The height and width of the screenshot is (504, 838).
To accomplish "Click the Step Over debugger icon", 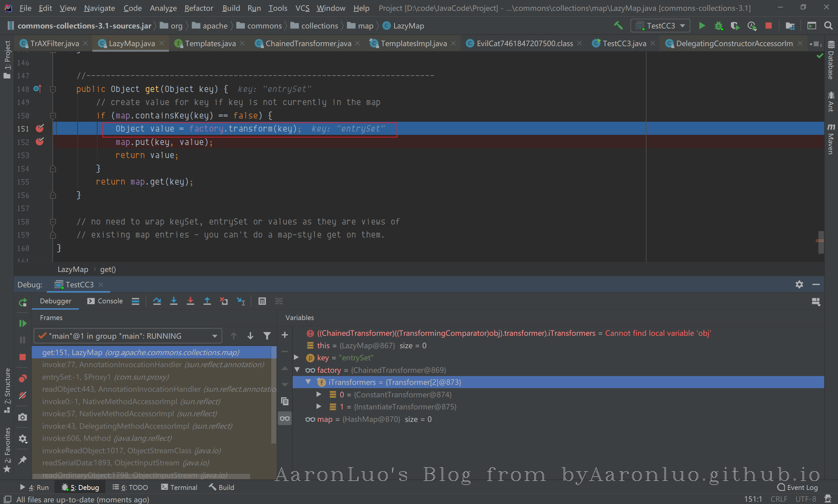I will [157, 301].
